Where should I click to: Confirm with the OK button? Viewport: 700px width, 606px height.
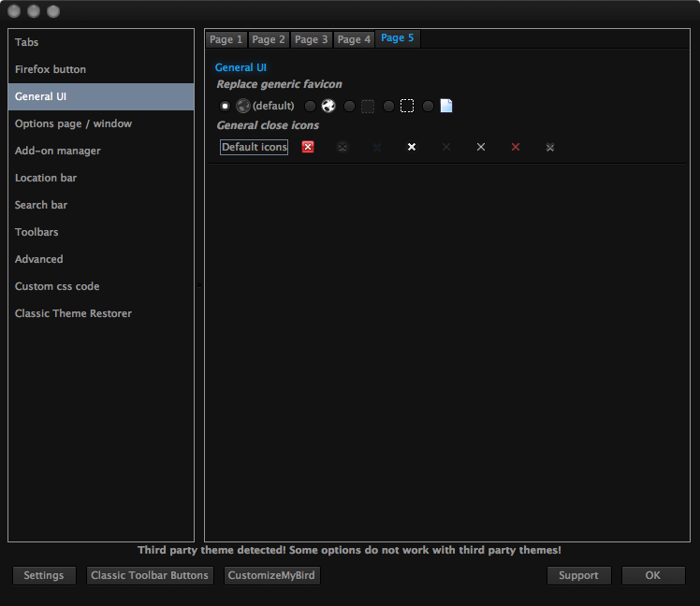coord(653,575)
